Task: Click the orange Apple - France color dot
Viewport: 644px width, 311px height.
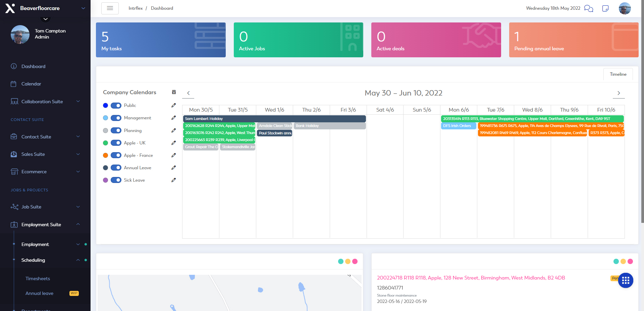Action: pyautogui.click(x=105, y=155)
